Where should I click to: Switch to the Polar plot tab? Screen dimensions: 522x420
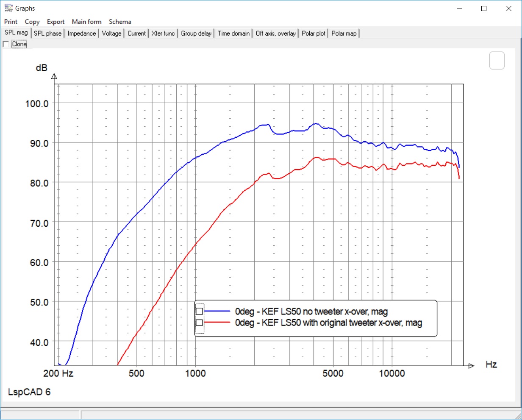(x=314, y=33)
